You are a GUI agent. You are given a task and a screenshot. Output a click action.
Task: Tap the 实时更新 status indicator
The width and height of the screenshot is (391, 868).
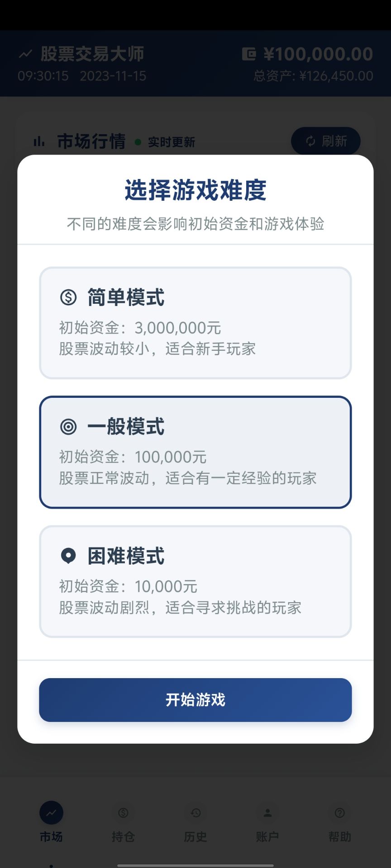click(x=166, y=142)
